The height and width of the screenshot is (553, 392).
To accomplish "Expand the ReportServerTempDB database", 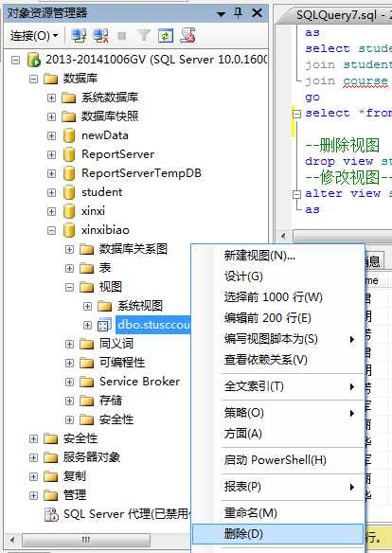I will coord(51,174).
